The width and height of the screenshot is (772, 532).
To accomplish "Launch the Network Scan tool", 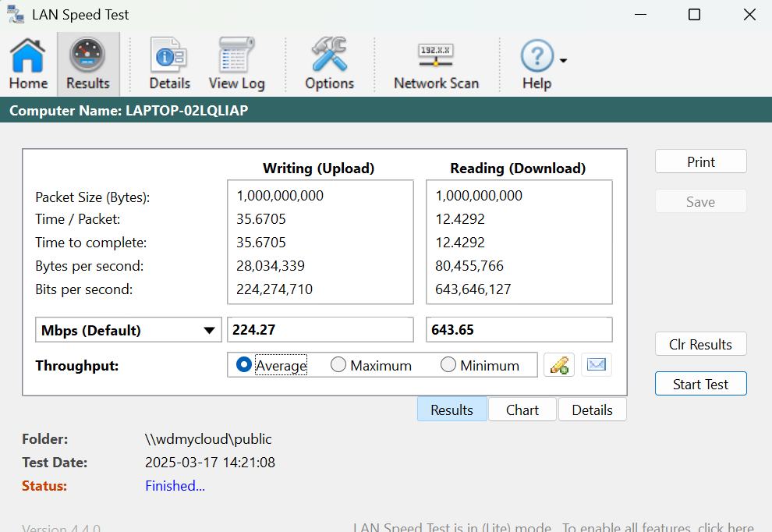I will [436, 64].
